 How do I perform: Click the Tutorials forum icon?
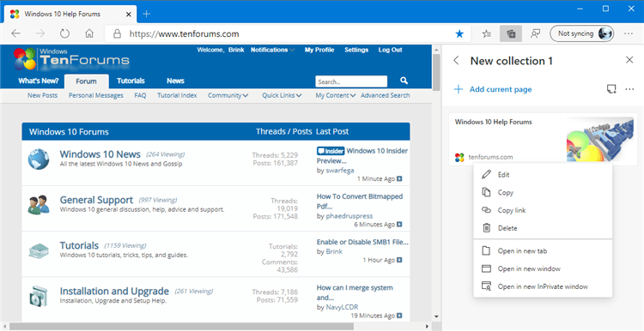coord(39,250)
